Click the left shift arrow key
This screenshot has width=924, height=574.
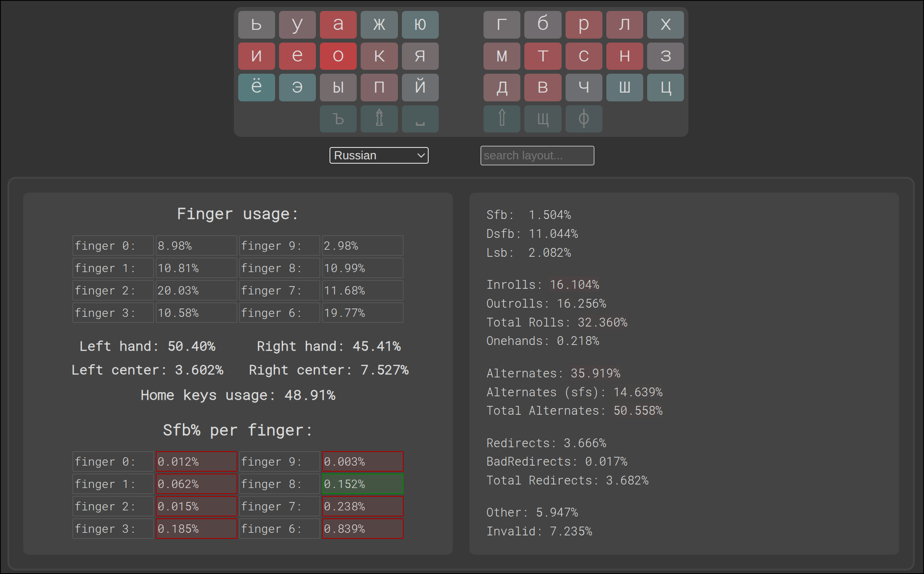pos(379,118)
